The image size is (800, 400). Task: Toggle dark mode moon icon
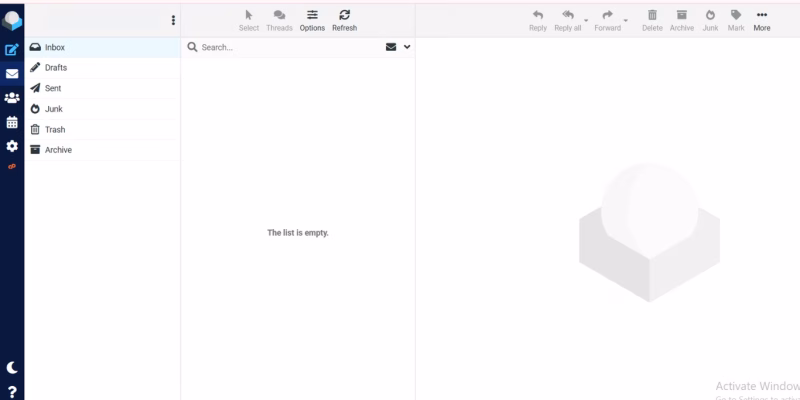pyautogui.click(x=12, y=368)
